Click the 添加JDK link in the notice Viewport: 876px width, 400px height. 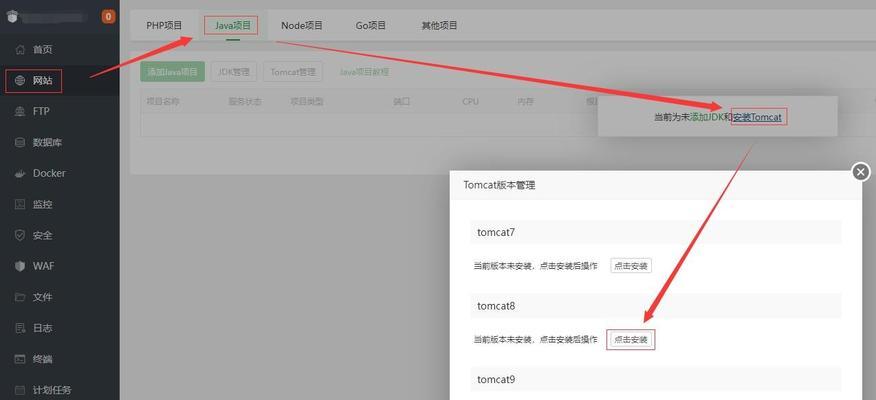[706, 117]
